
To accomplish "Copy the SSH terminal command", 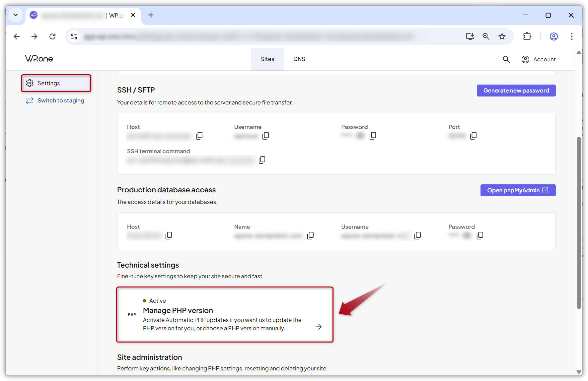I will click(x=262, y=160).
